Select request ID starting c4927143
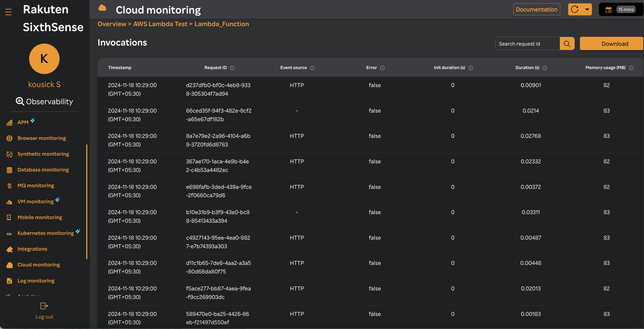This screenshot has width=644, height=329. coord(218,242)
